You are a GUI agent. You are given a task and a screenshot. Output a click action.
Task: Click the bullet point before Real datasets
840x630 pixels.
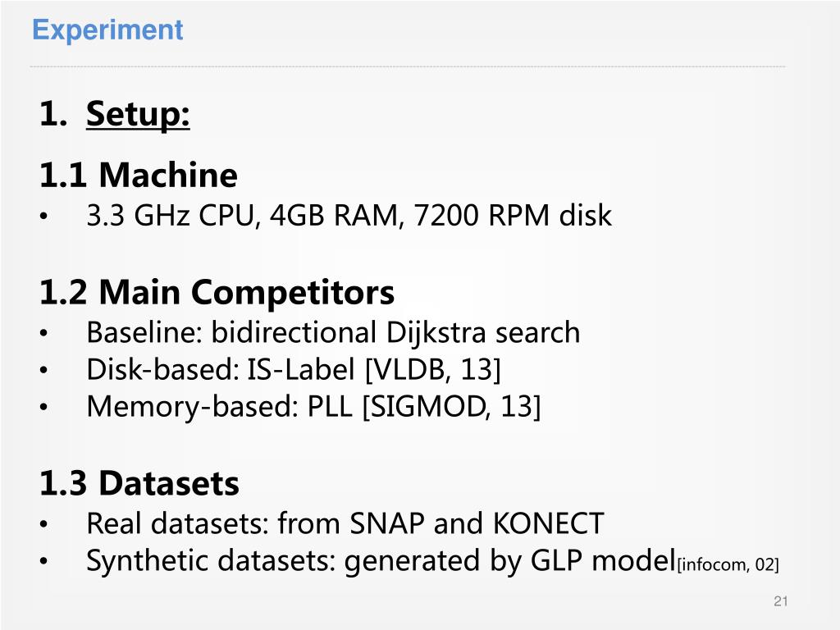[x=43, y=524]
